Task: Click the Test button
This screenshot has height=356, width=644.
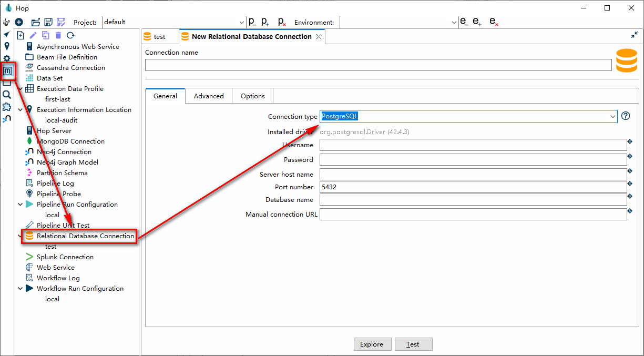Action: 413,344
